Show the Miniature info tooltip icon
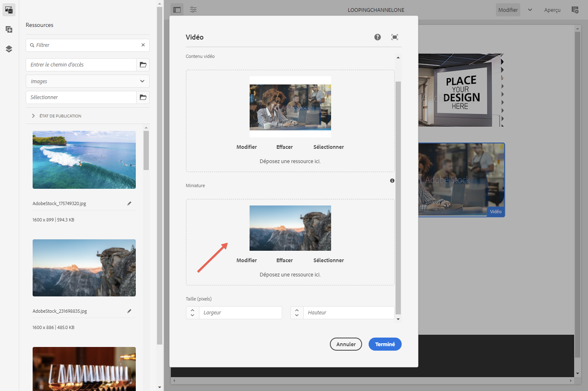Viewport: 588px width, 391px height. click(x=392, y=181)
